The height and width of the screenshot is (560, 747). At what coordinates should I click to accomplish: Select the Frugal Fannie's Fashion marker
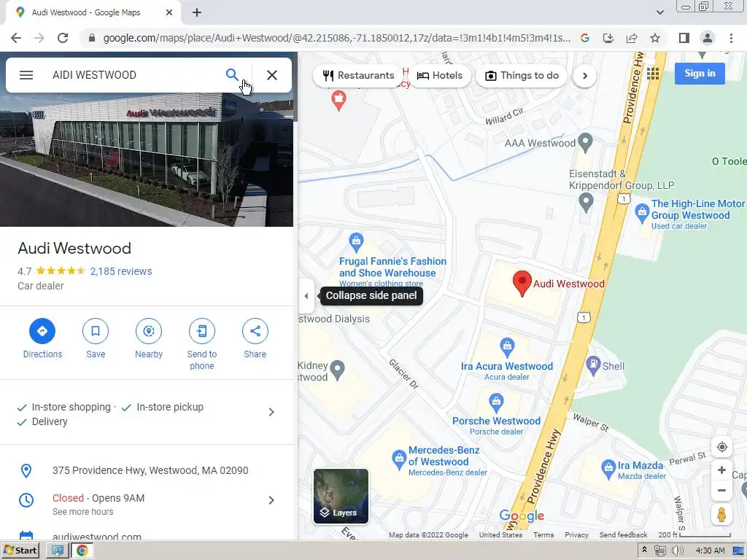tap(356, 241)
